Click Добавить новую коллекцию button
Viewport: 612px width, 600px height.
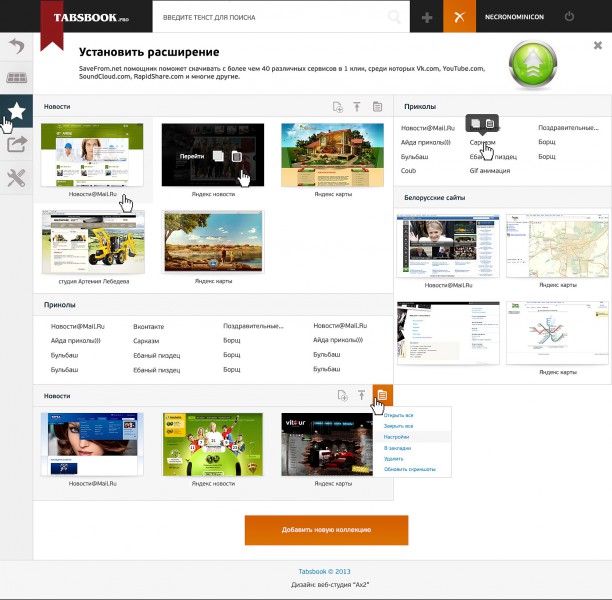326,530
